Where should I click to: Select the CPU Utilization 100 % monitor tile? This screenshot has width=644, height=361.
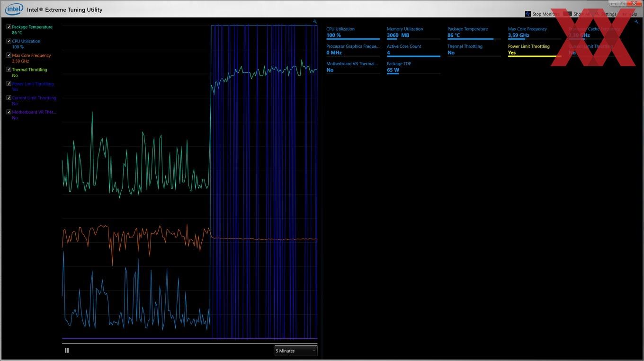click(x=353, y=33)
